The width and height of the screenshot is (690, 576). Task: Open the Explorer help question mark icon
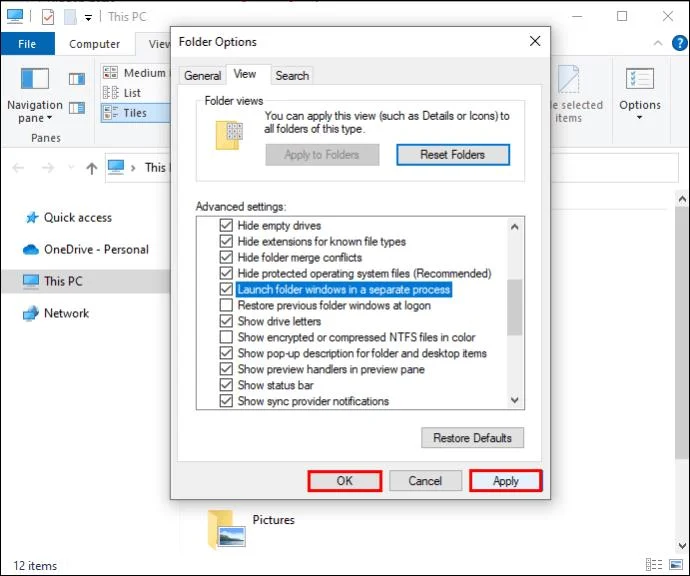tap(679, 43)
